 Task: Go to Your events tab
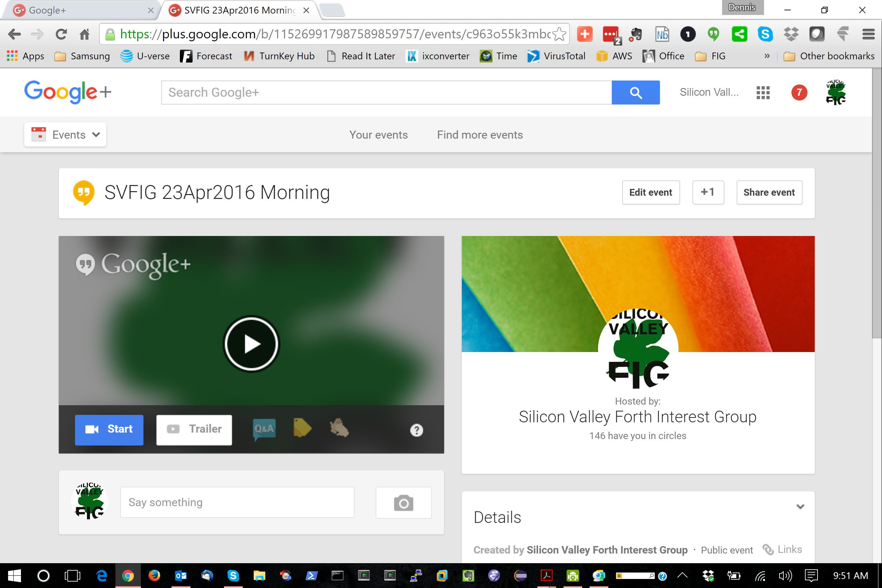tap(378, 135)
